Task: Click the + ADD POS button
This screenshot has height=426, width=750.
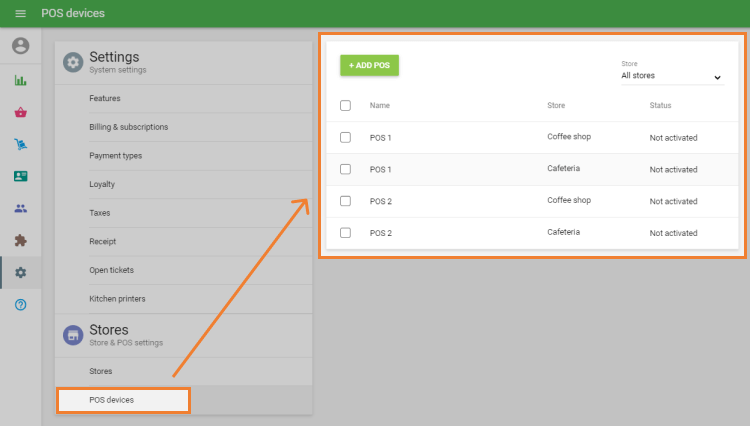Action: coord(369,66)
